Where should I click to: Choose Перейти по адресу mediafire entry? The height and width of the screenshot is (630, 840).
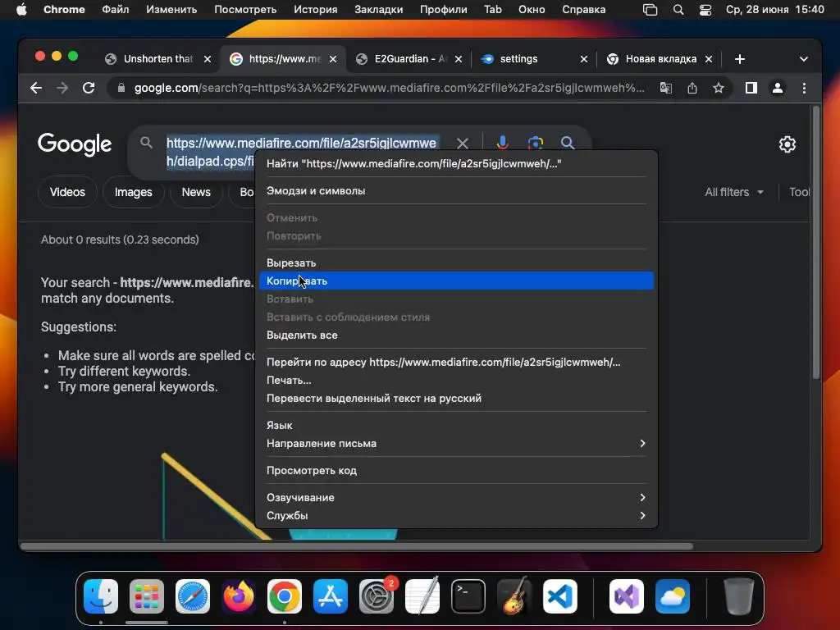tap(456, 362)
